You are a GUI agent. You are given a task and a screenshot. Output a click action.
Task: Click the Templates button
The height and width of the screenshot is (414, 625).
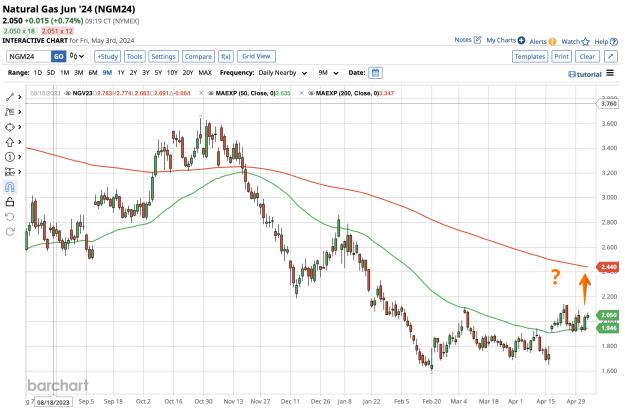pos(530,57)
